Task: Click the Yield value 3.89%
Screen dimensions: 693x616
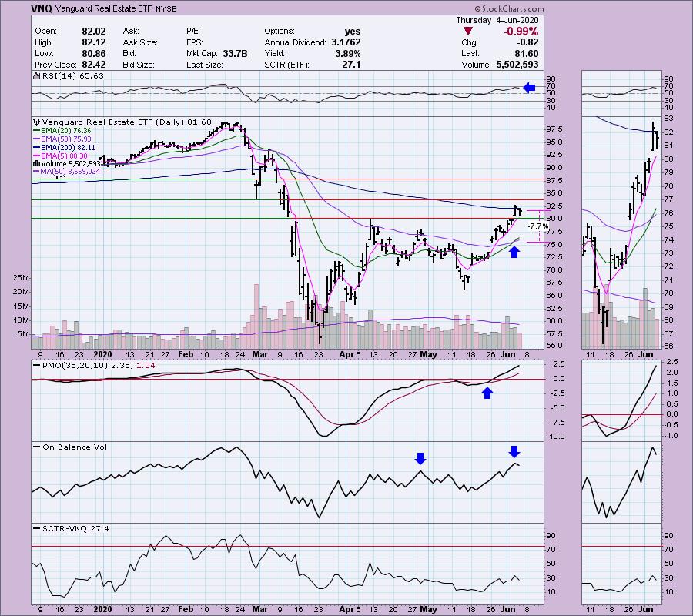Action: (348, 53)
